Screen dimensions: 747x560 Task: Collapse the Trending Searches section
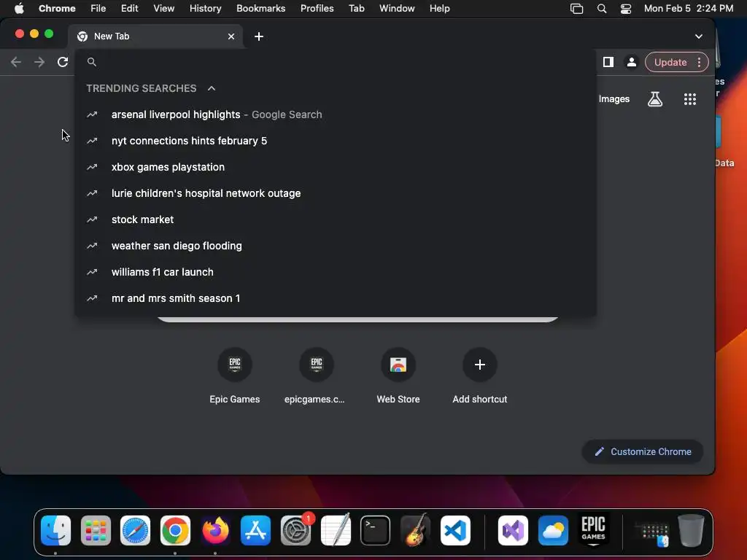[x=212, y=88]
